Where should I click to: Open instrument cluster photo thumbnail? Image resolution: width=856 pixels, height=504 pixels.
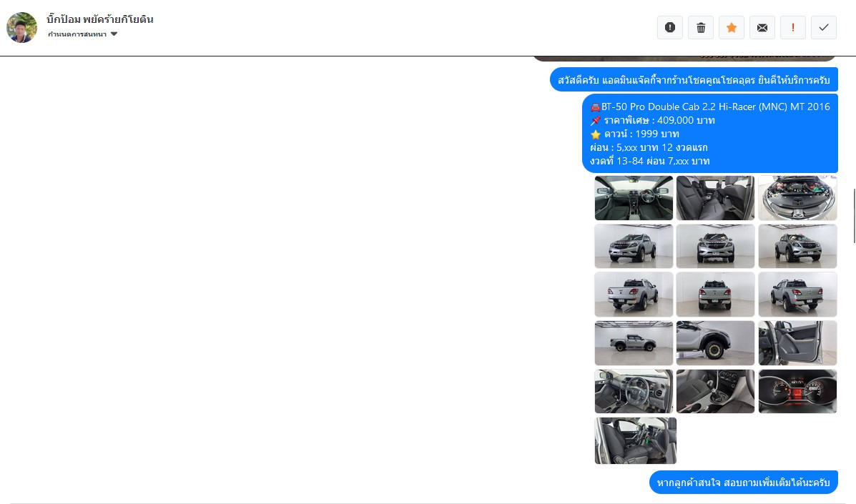tap(797, 391)
